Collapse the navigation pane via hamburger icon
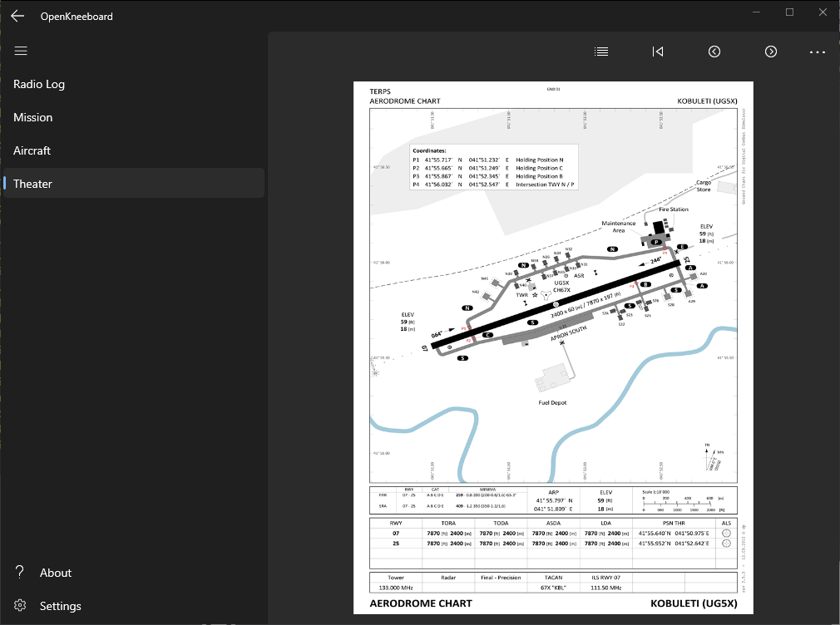The width and height of the screenshot is (840, 625). click(21, 51)
